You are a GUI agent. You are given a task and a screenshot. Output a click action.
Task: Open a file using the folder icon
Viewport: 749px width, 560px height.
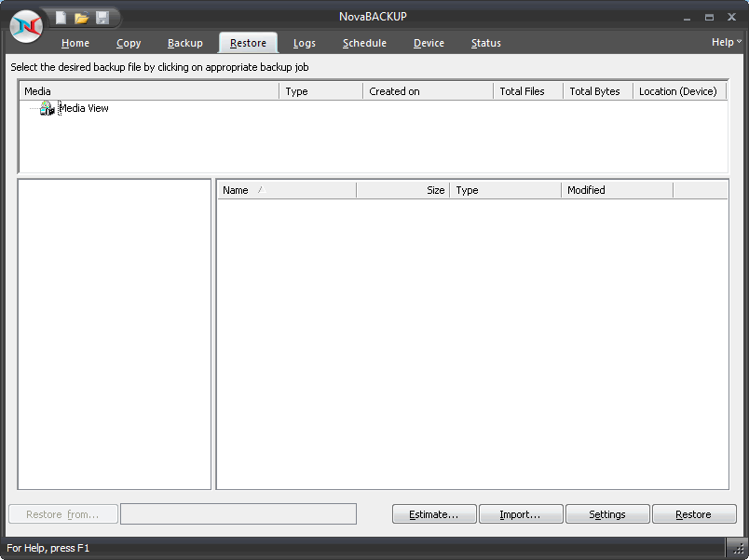82,18
